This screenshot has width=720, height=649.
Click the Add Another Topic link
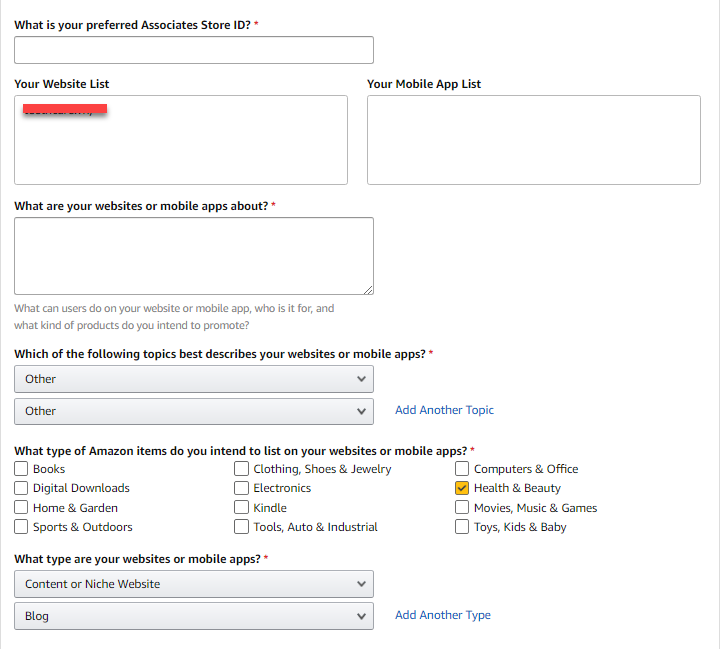point(444,410)
